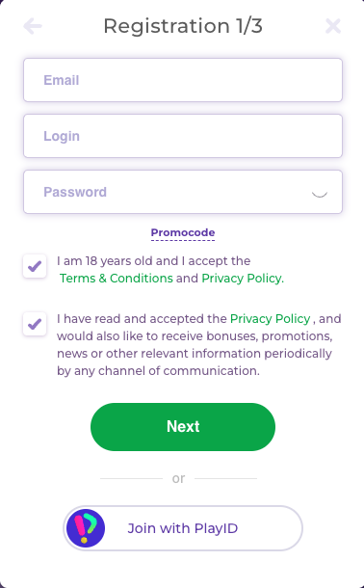Go back using the left arrow icon
The width and height of the screenshot is (364, 588).
33,26
